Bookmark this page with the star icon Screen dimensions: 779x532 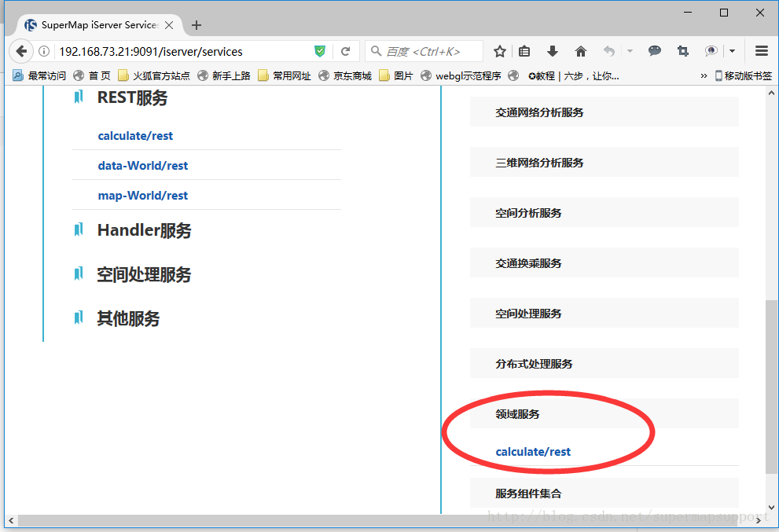pyautogui.click(x=500, y=51)
